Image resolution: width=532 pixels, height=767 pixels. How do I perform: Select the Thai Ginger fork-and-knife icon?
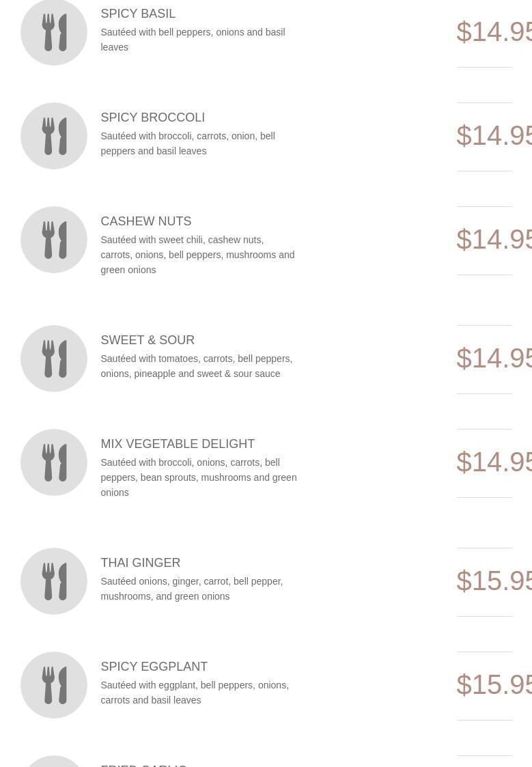(x=54, y=581)
